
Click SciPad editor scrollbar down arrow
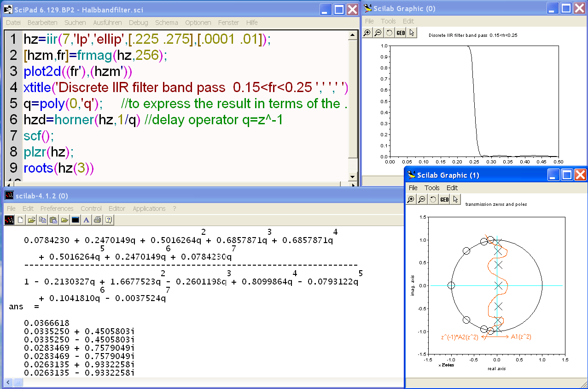point(353,177)
